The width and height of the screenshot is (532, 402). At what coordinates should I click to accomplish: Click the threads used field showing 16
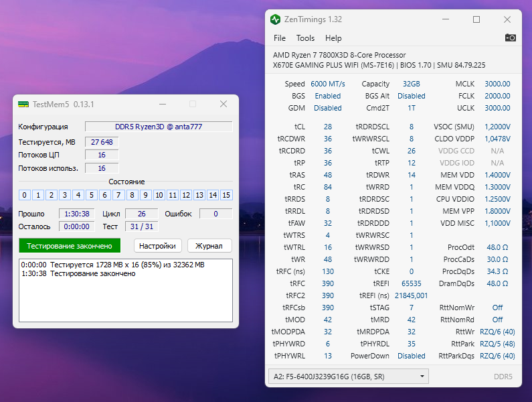(x=102, y=168)
